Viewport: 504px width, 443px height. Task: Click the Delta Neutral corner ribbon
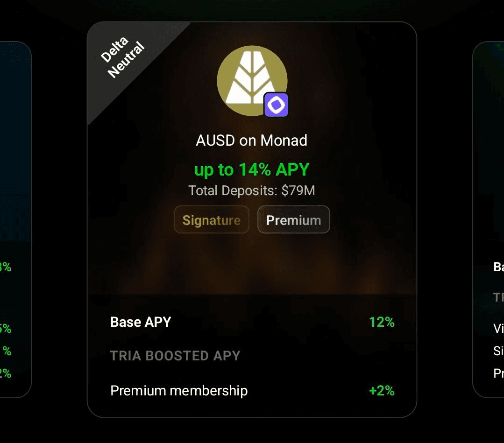123,59
